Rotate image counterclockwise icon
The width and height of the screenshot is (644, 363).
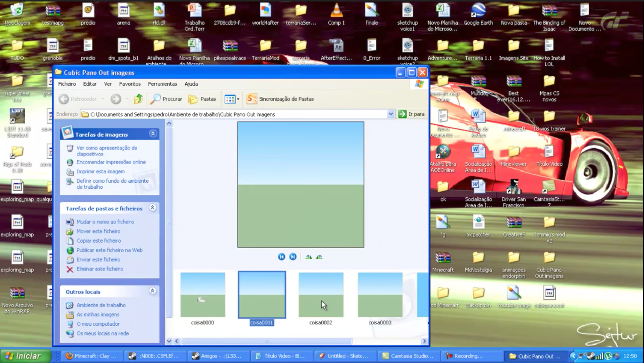tap(319, 257)
